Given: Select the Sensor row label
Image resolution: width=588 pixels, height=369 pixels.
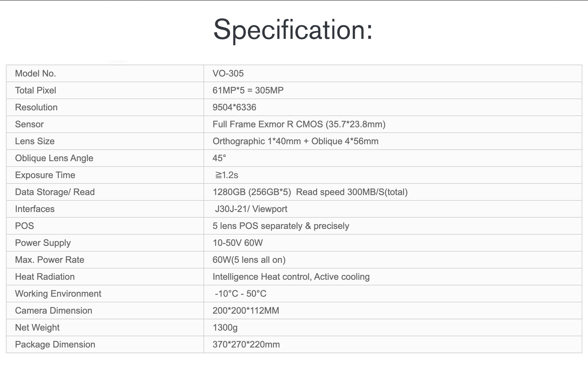Looking at the screenshot, I should [29, 124].
